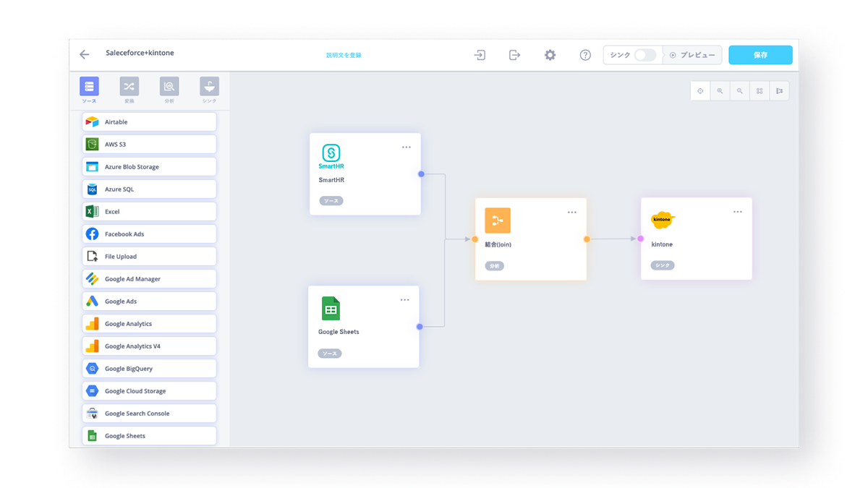This screenshot has width=868, height=488.
Task: Center the canvas with the crosshair icon
Action: tap(700, 90)
